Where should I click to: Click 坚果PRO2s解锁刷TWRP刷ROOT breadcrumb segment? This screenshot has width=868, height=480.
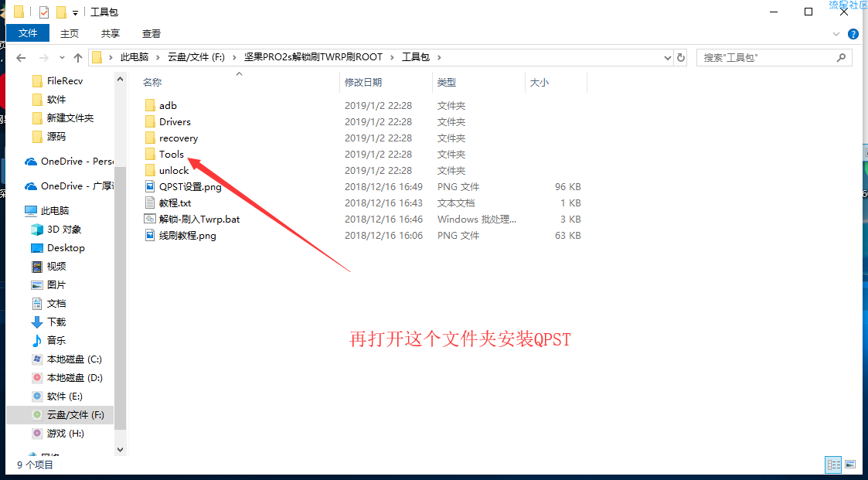[x=313, y=57]
